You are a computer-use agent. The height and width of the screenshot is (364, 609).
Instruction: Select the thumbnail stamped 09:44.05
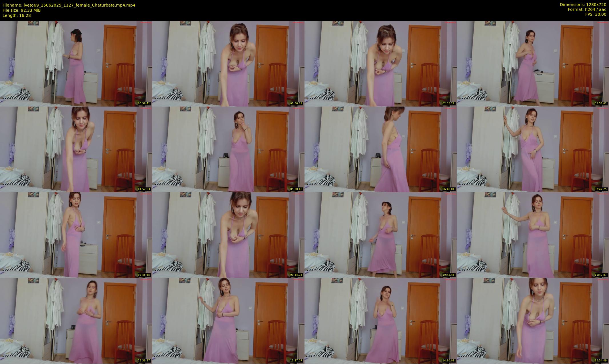[x=228, y=235]
